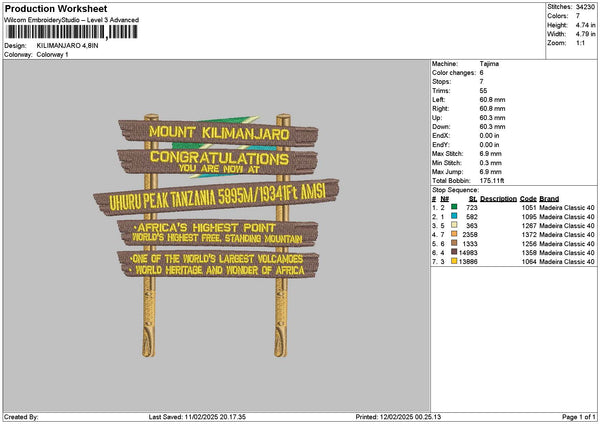Click the 'Stop Sequence:' heading
The width and height of the screenshot is (600, 424).
pyautogui.click(x=455, y=190)
